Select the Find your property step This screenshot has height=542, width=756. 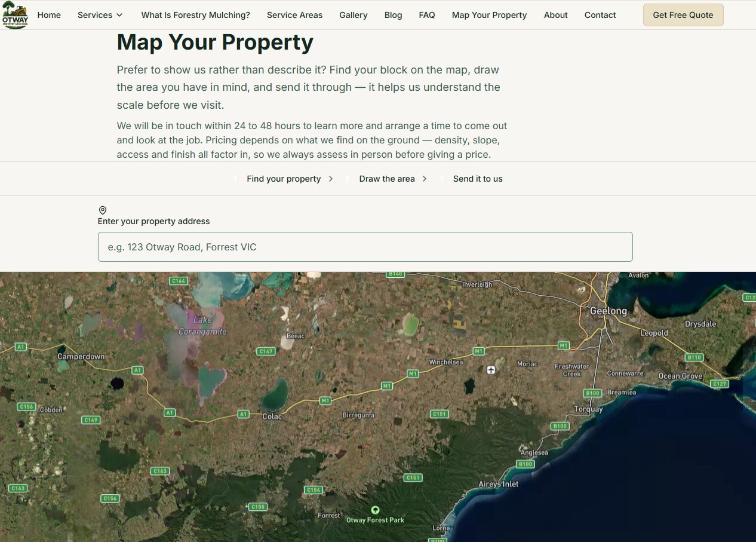click(x=284, y=179)
